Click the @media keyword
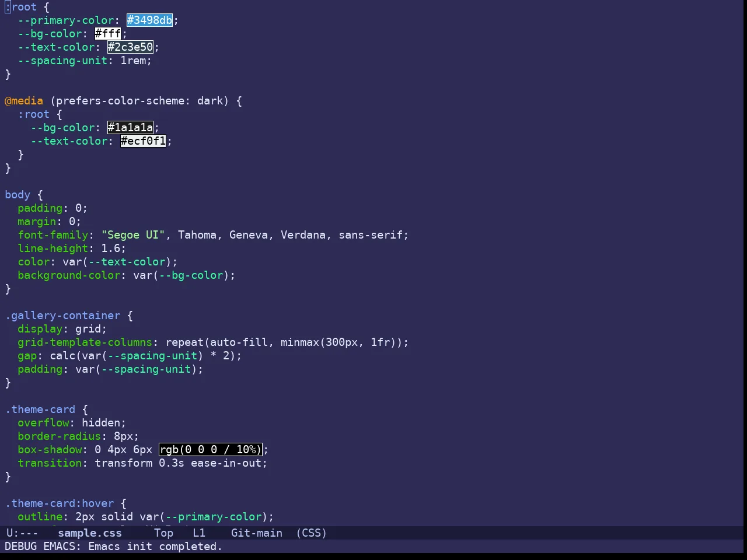 24,101
